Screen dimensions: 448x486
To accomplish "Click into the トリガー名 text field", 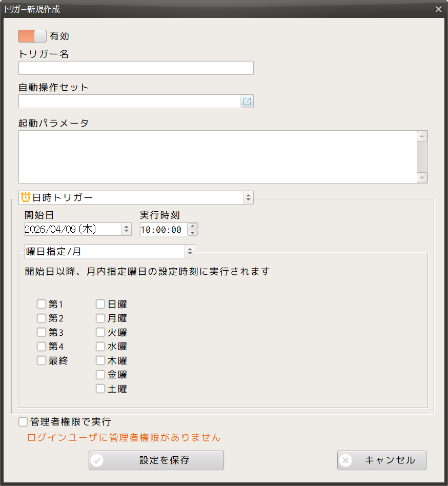I will [x=136, y=68].
